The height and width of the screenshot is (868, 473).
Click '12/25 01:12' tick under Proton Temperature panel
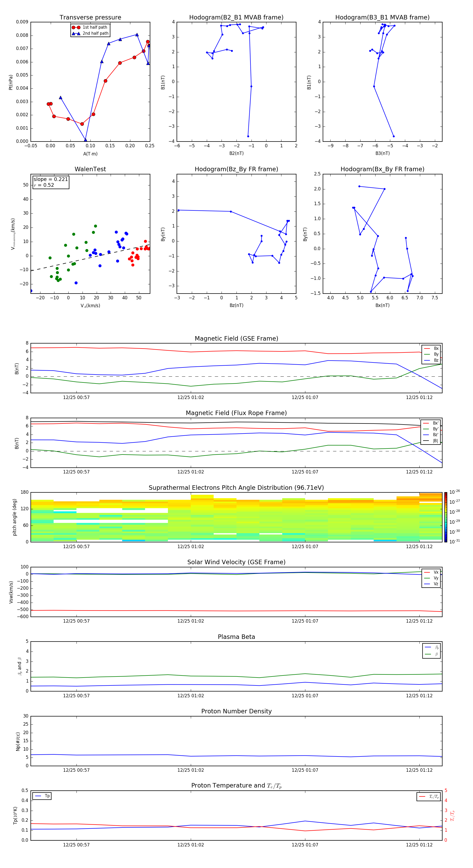[x=419, y=845]
